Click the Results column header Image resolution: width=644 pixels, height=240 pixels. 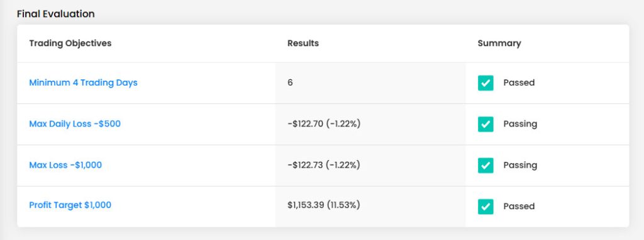click(x=303, y=43)
